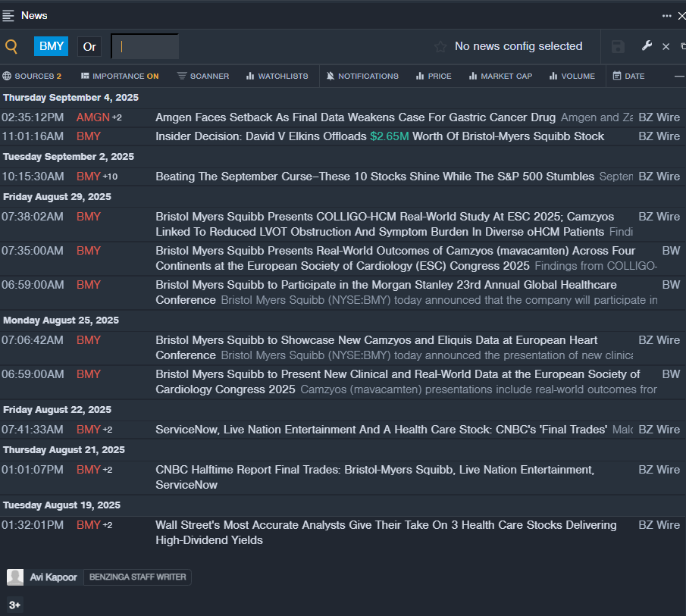The width and height of the screenshot is (686, 616).
Task: Click the orange search magnifier icon
Action: tap(11, 46)
